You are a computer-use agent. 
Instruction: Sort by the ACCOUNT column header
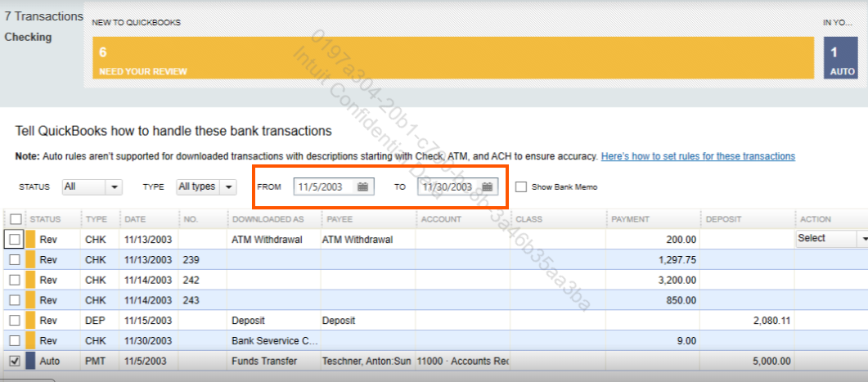pyautogui.click(x=441, y=219)
